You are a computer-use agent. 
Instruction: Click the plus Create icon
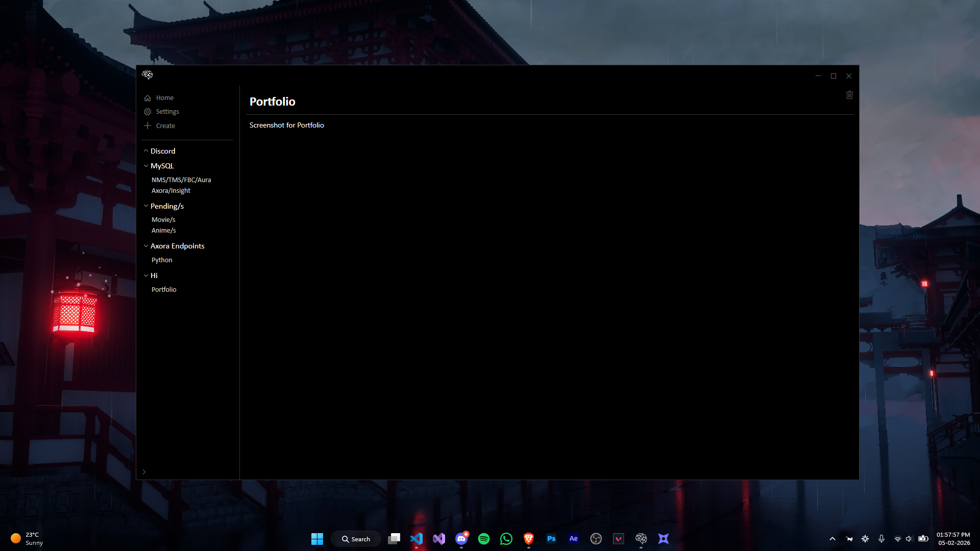coord(148,126)
